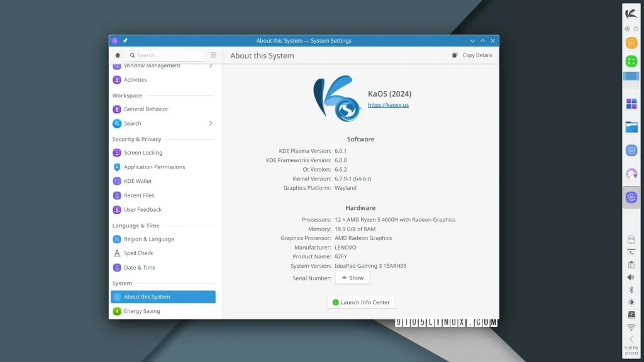The image size is (644, 362).
Task: Expand hidden tray icons with panel arrow
Action: [x=631, y=339]
